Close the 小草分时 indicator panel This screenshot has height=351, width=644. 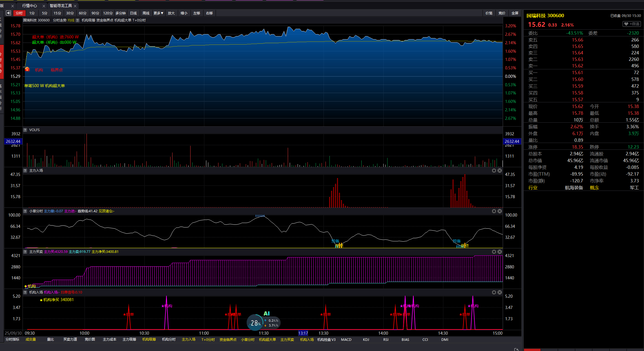tap(499, 211)
